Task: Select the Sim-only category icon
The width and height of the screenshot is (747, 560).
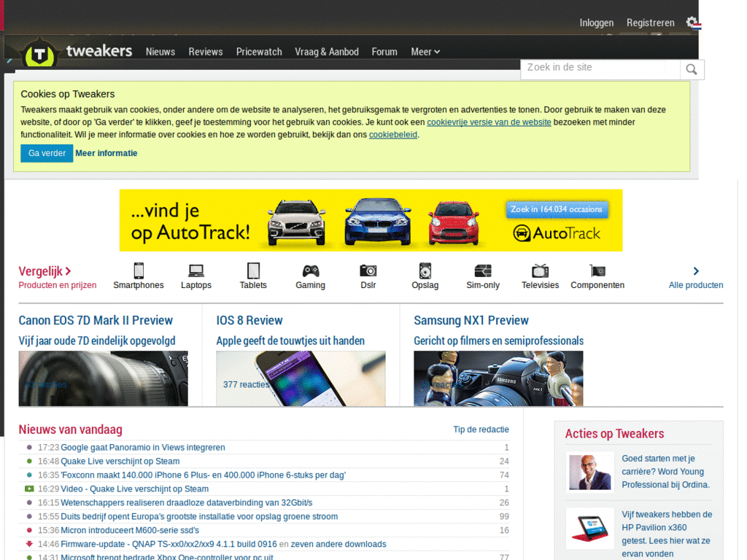Action: 482,272
